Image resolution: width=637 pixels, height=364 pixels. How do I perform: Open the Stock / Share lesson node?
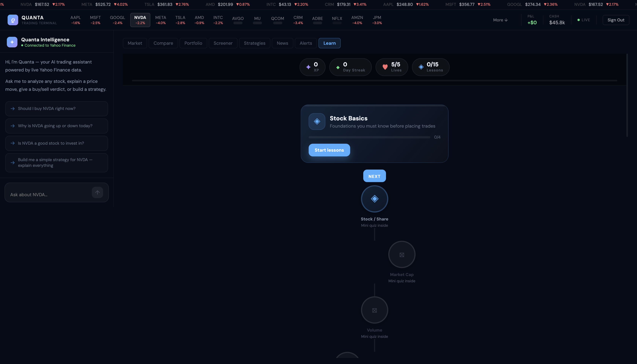pos(374,199)
